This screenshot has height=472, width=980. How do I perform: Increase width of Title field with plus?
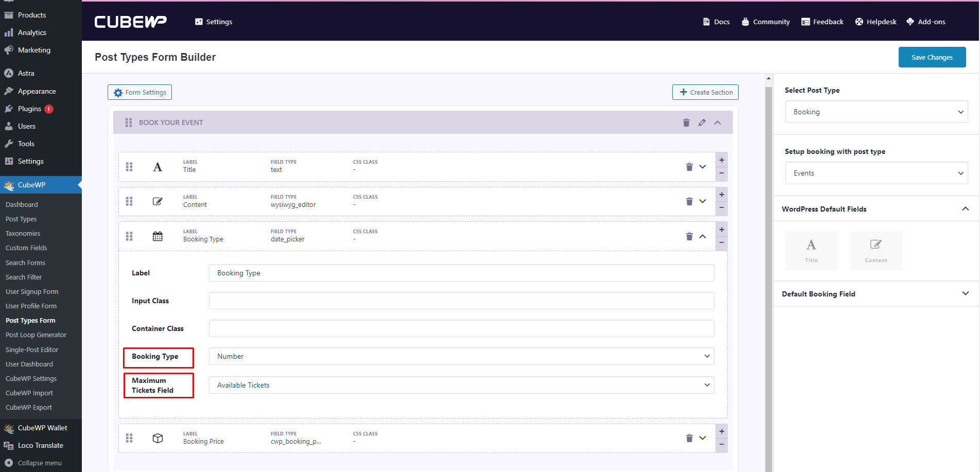pos(722,160)
